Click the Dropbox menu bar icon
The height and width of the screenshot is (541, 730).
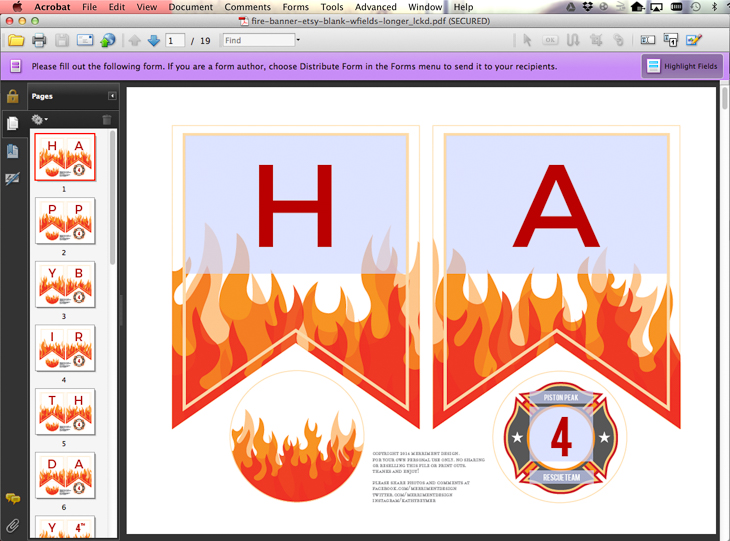pyautogui.click(x=587, y=7)
